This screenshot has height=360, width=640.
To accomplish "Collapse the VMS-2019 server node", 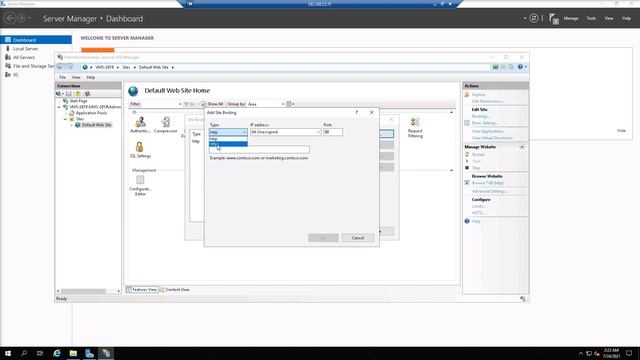I will click(59, 107).
